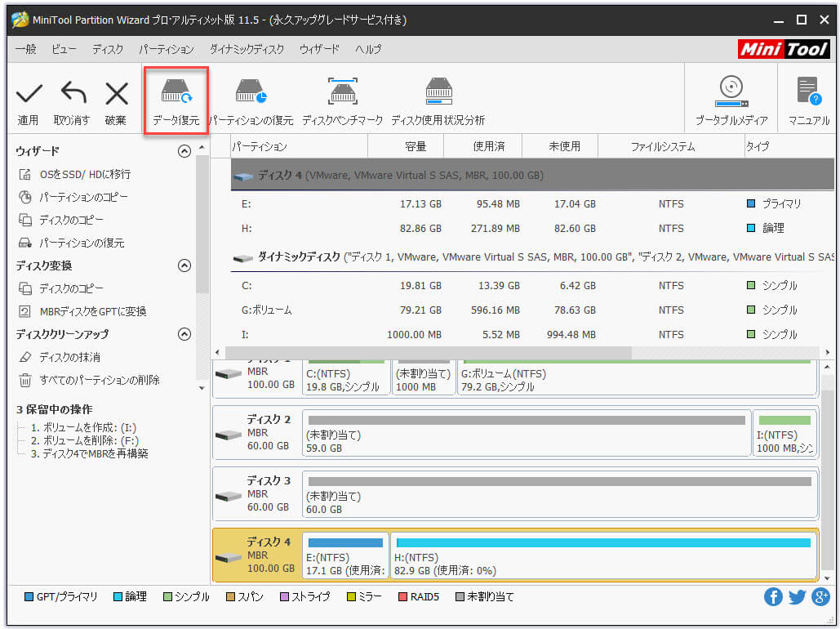Click the partition list horizontal scrollbar

428,352
